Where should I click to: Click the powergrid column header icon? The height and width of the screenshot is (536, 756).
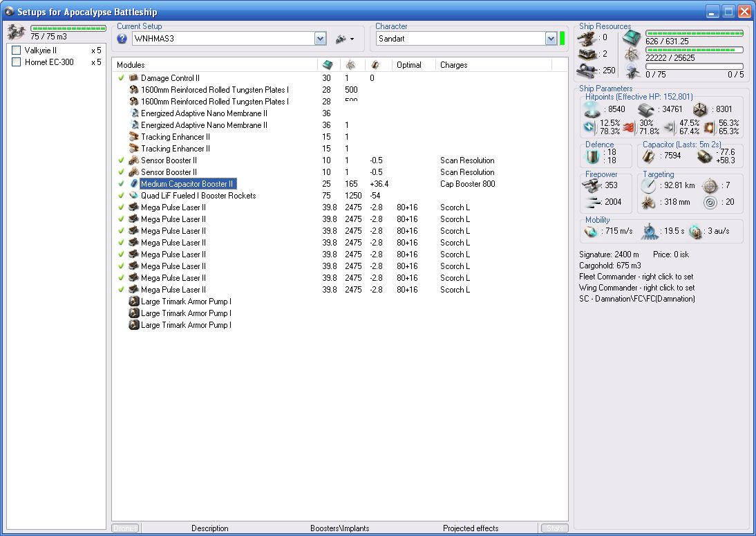350,64
